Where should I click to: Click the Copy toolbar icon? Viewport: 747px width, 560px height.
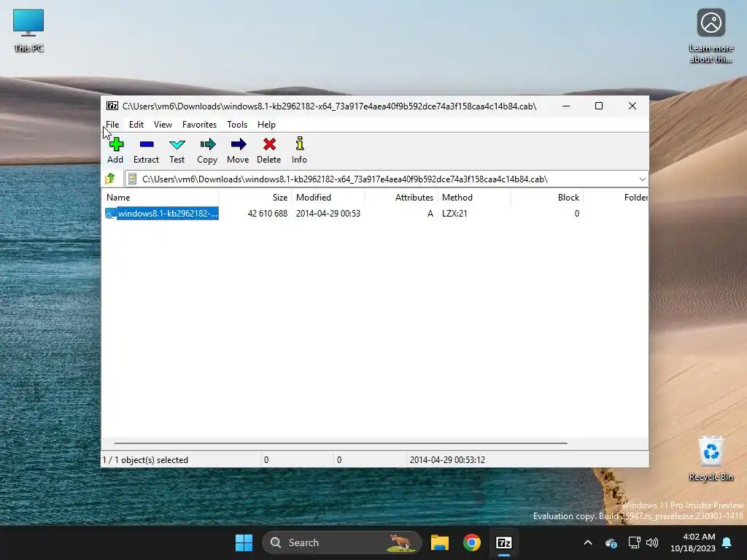click(x=207, y=144)
